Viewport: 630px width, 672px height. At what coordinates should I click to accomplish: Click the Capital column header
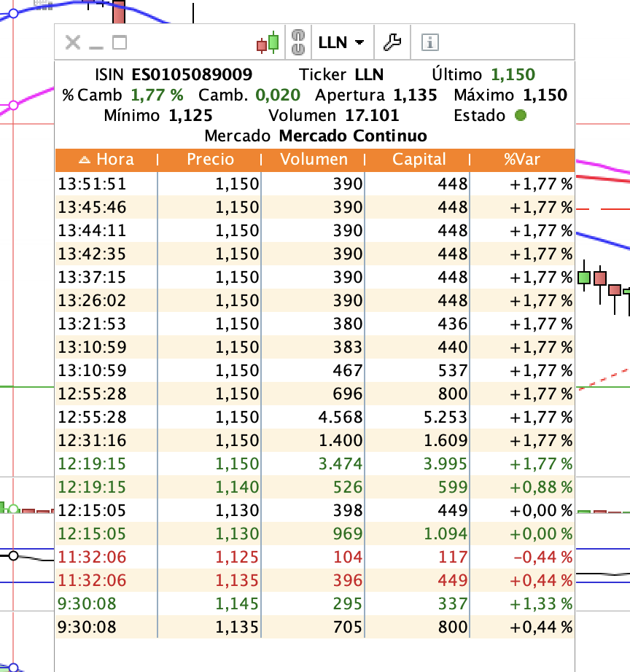pos(419,160)
